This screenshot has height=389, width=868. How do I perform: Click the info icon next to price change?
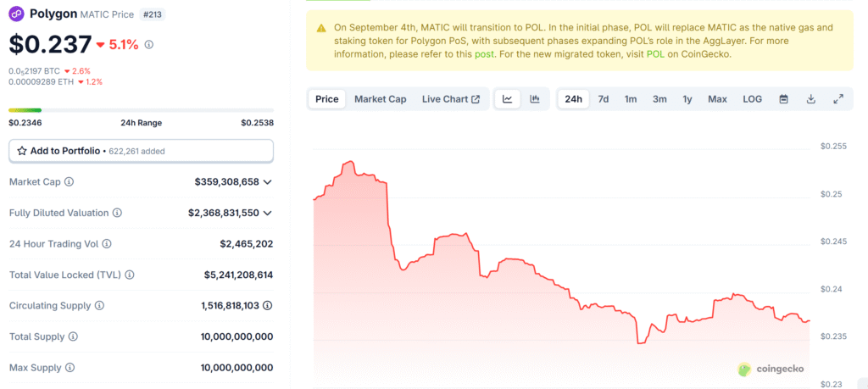click(149, 44)
